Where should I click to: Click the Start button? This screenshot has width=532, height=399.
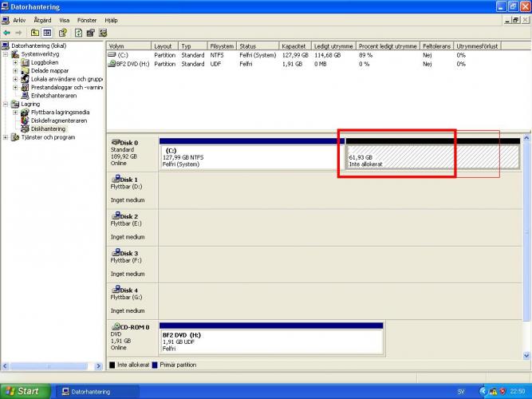point(23,391)
